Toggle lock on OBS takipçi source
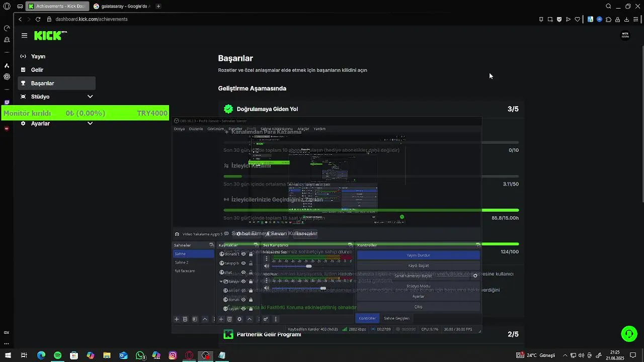 tap(251, 263)
